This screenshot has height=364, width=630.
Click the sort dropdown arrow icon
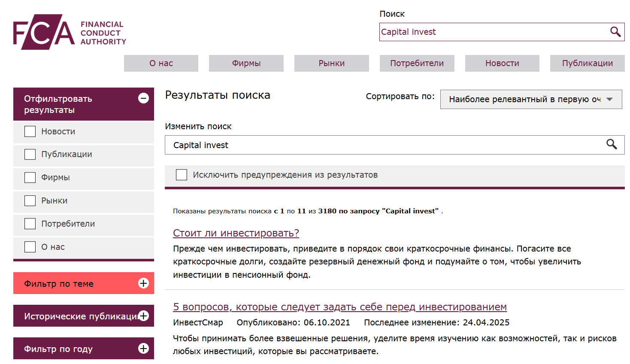(x=609, y=99)
